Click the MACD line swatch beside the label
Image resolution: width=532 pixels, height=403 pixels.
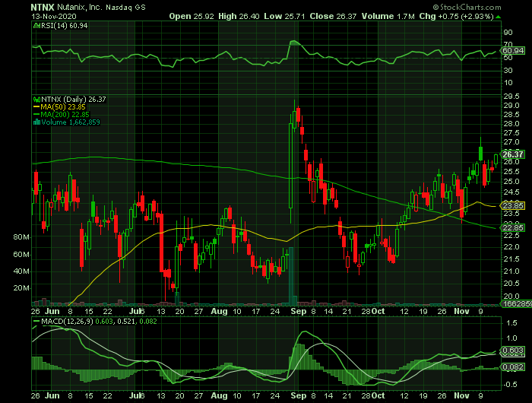[36, 321]
